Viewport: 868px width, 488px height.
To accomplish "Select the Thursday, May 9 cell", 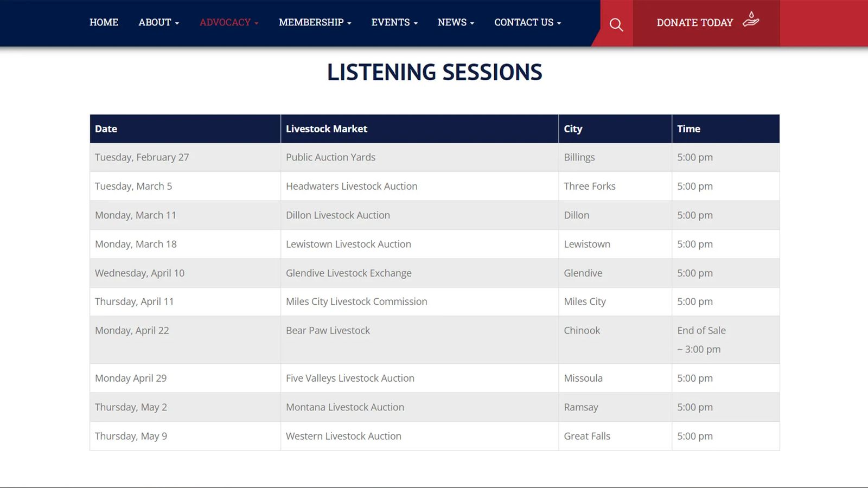I will (x=185, y=436).
